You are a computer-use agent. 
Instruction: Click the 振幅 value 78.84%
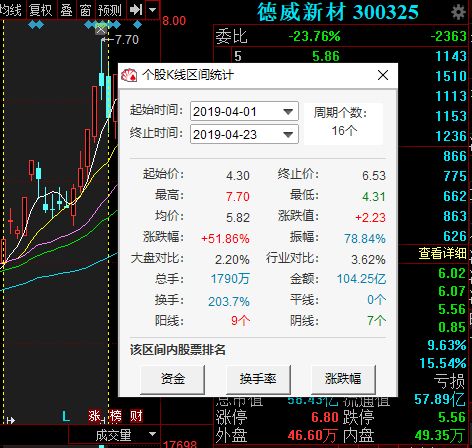click(365, 239)
